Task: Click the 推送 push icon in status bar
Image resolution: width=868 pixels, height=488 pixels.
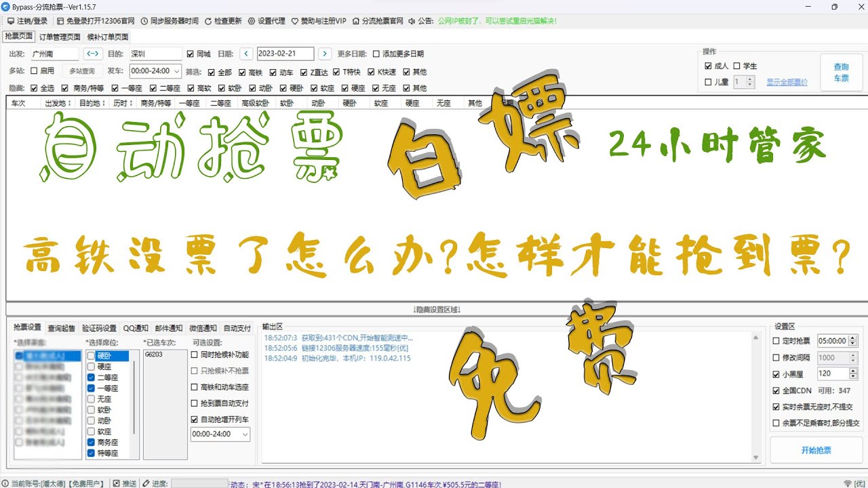Action: coord(116,483)
